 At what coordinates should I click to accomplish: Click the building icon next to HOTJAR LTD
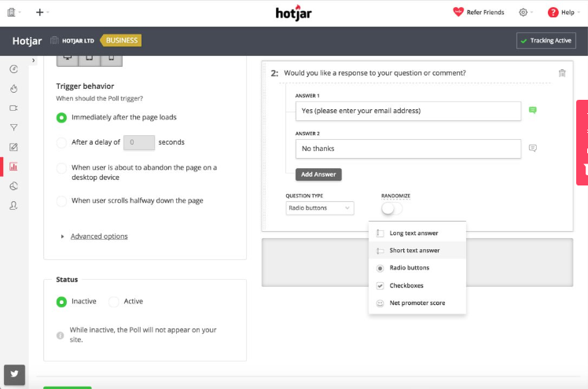(54, 40)
